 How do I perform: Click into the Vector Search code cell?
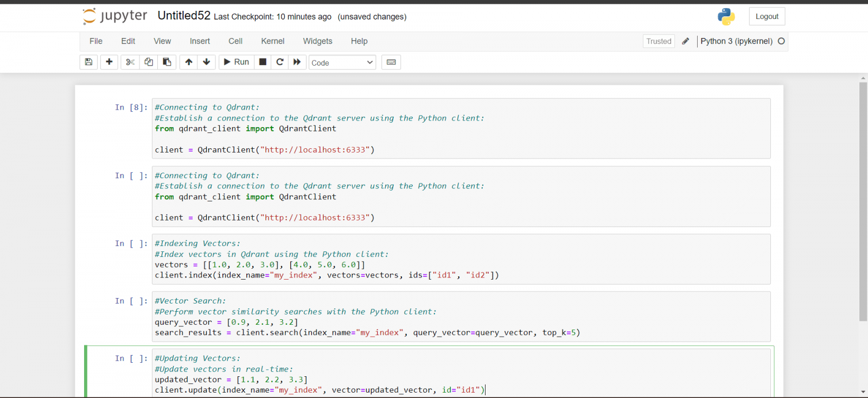coord(461,317)
